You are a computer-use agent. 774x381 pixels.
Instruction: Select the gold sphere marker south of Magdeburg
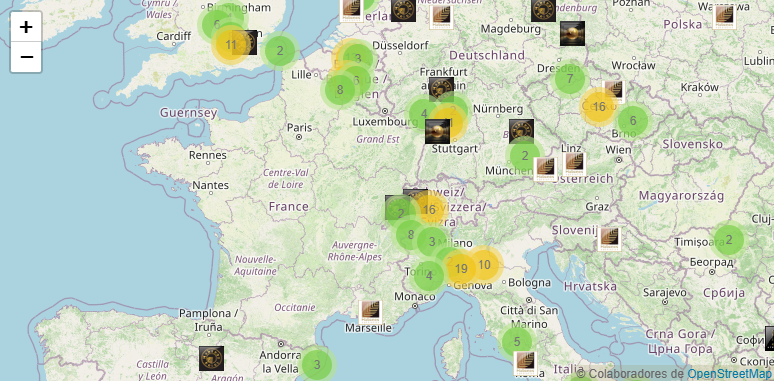[573, 34]
